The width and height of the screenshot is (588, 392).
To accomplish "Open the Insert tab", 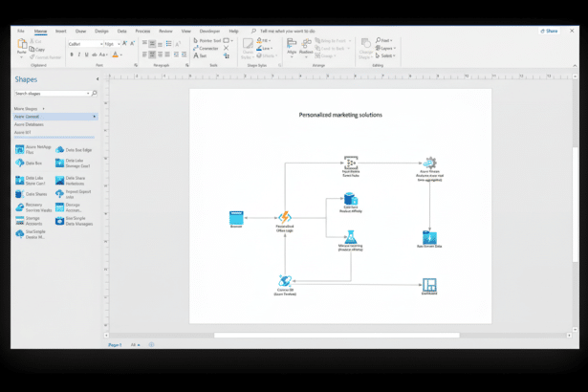I will tap(61, 32).
